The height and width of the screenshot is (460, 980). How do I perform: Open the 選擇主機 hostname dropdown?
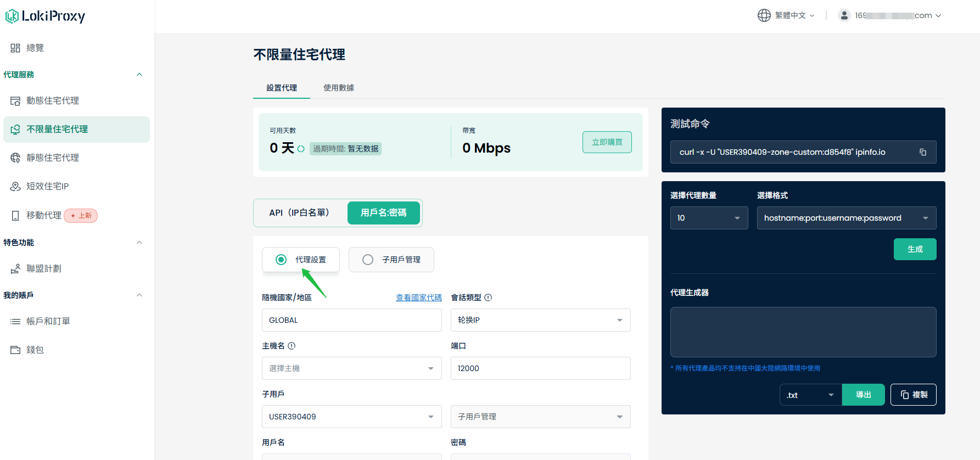352,368
